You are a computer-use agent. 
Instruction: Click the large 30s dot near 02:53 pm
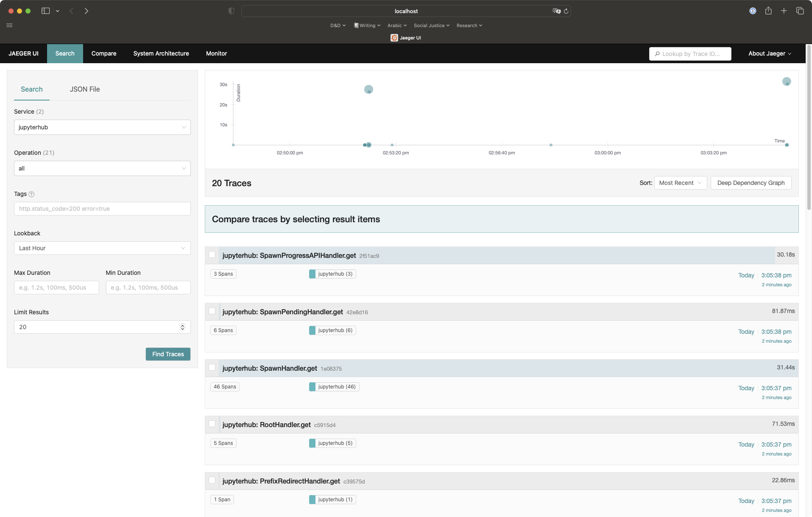[368, 89]
